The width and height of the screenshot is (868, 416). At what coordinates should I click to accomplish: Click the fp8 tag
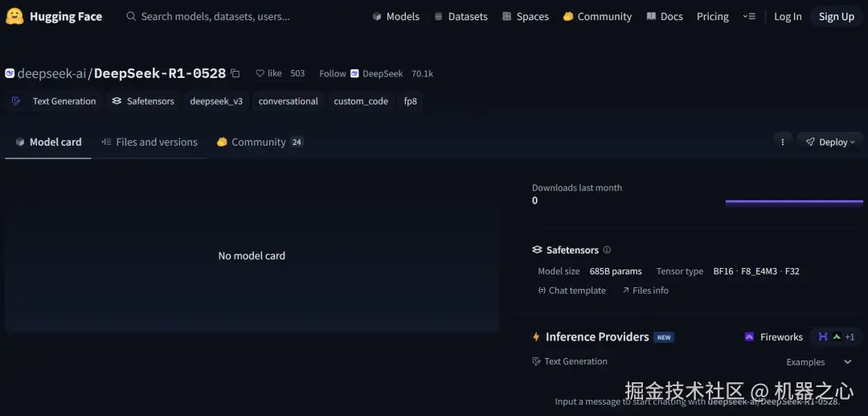tap(410, 101)
